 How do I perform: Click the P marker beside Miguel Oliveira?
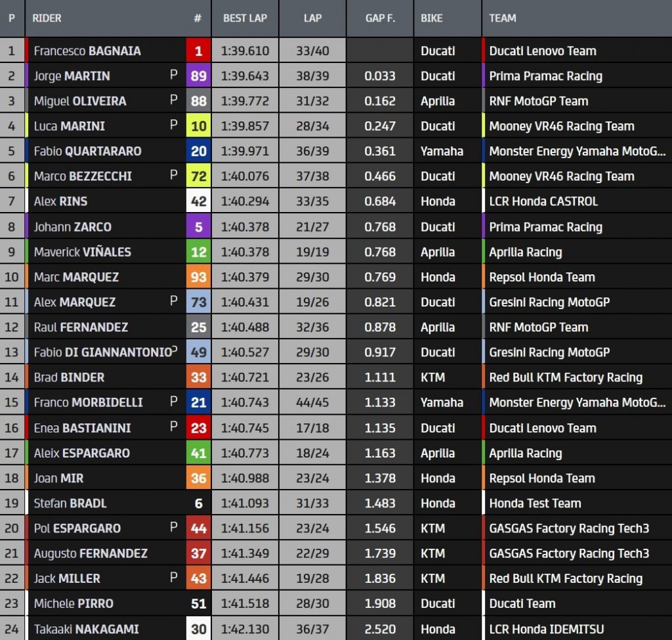coord(174,100)
